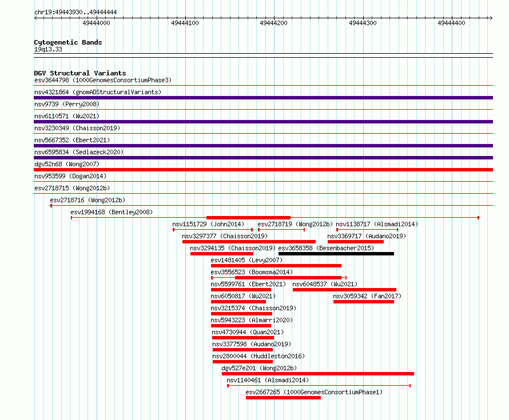Image resolution: width=509 pixels, height=420 pixels.
Task: Click nsv5943223 (Almarri2020) label
Action: click(252, 320)
